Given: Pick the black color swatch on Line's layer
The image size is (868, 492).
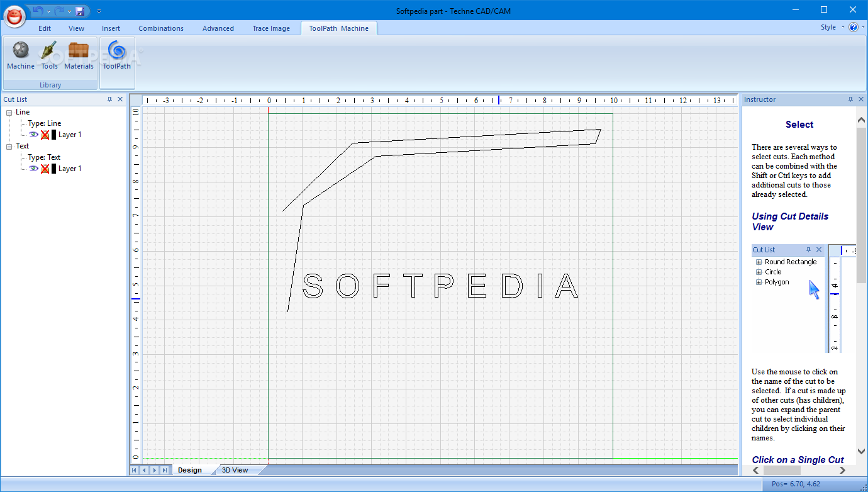Looking at the screenshot, I should click(53, 135).
